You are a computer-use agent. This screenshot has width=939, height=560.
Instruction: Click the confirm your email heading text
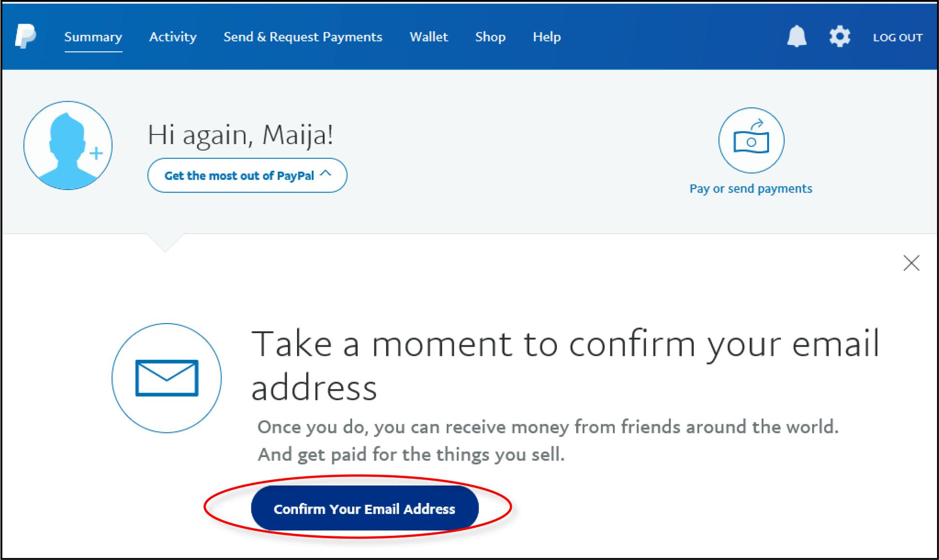565,366
